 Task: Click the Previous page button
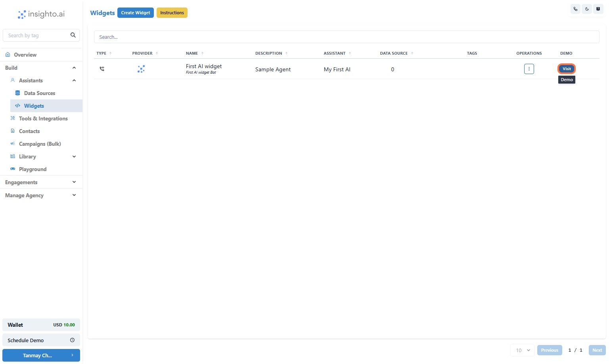[x=550, y=350]
